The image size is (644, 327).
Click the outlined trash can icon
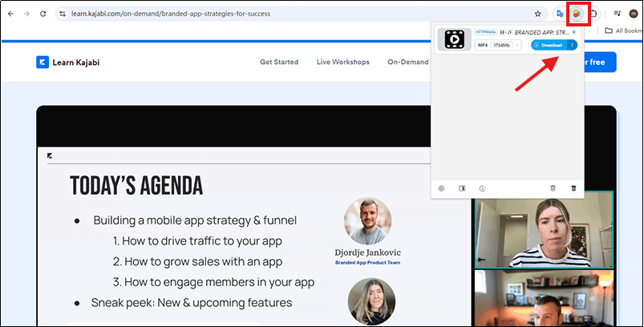pyautogui.click(x=553, y=188)
